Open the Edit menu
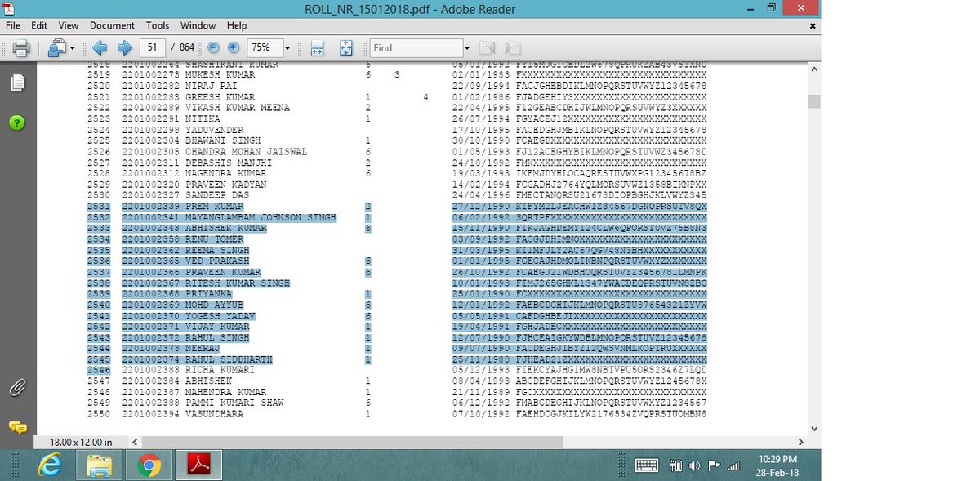 pos(39,26)
